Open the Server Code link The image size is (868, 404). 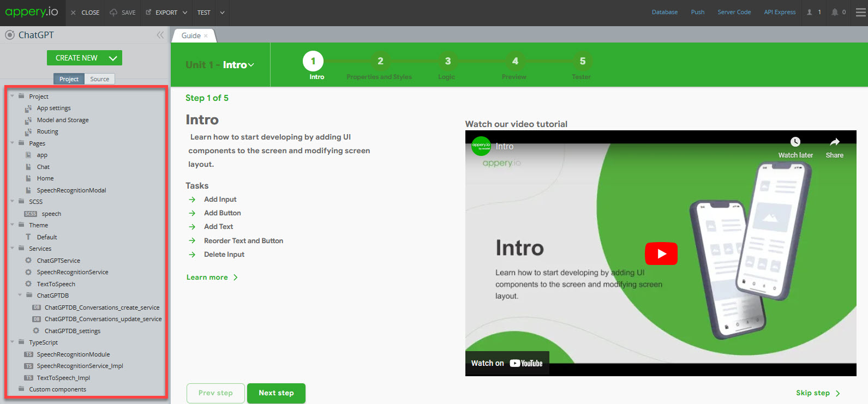pos(734,12)
